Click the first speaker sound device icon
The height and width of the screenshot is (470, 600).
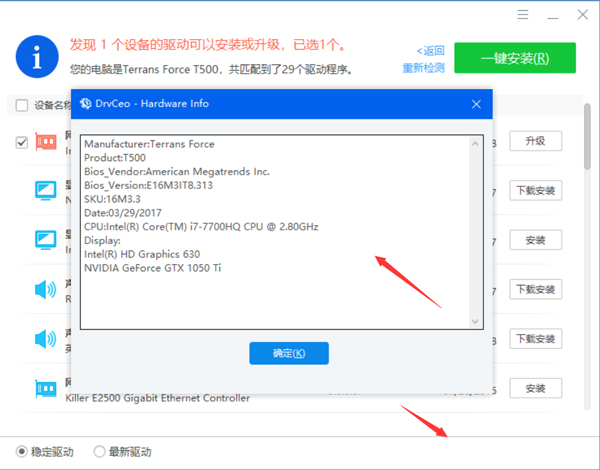(46, 289)
